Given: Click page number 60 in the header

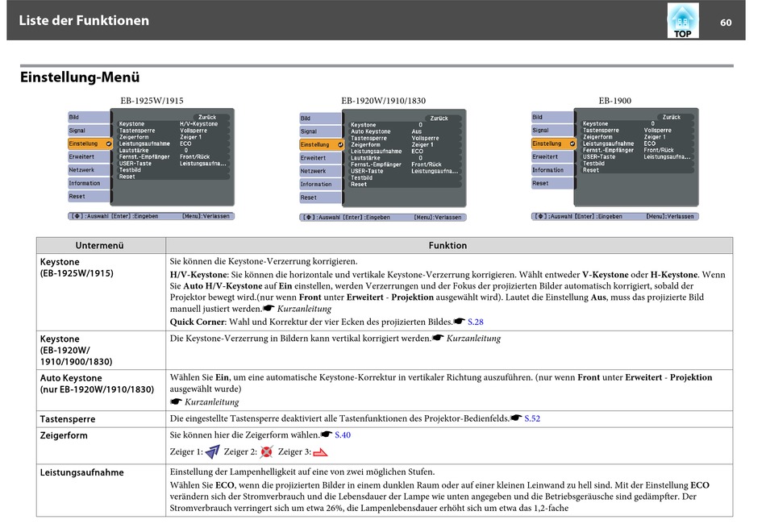Looking at the screenshot, I should click(x=726, y=23).
